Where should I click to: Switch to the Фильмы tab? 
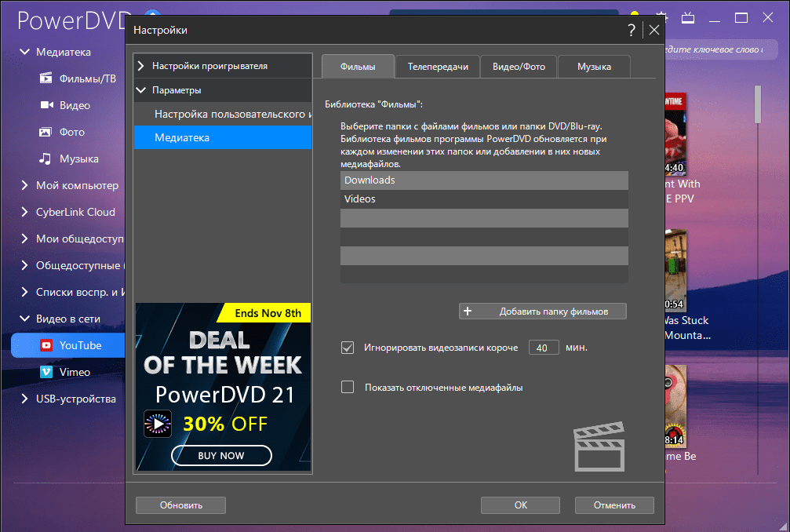pyautogui.click(x=358, y=67)
